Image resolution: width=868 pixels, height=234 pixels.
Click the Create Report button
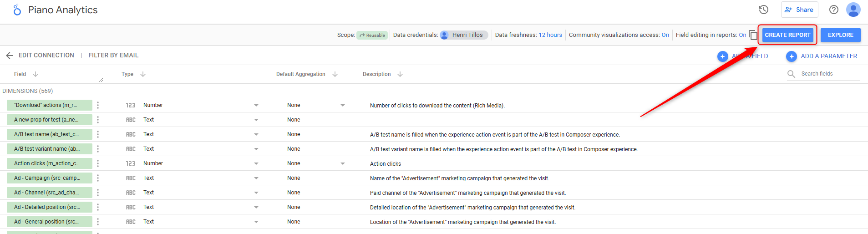click(787, 35)
